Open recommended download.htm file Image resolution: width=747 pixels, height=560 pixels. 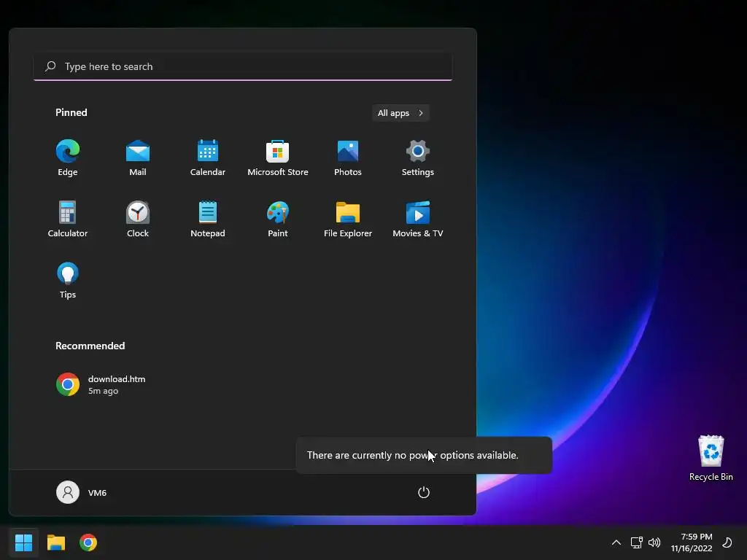101,385
